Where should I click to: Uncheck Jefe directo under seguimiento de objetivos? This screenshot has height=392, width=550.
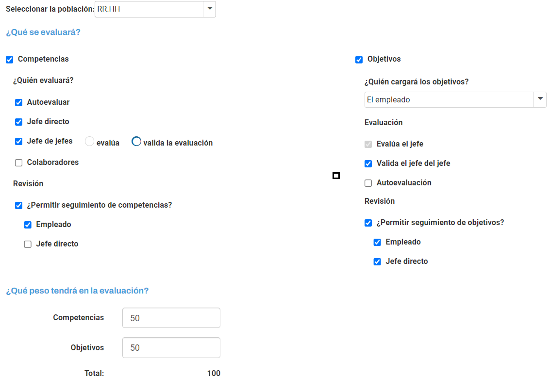coord(377,262)
